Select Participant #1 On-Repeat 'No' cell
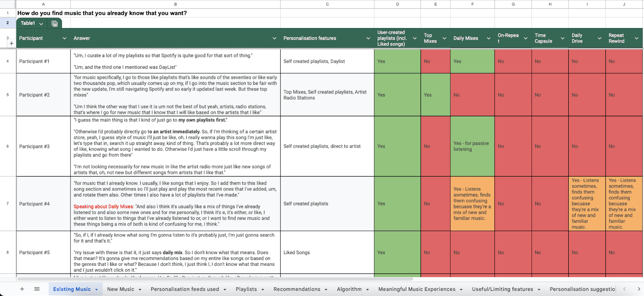 [513, 61]
